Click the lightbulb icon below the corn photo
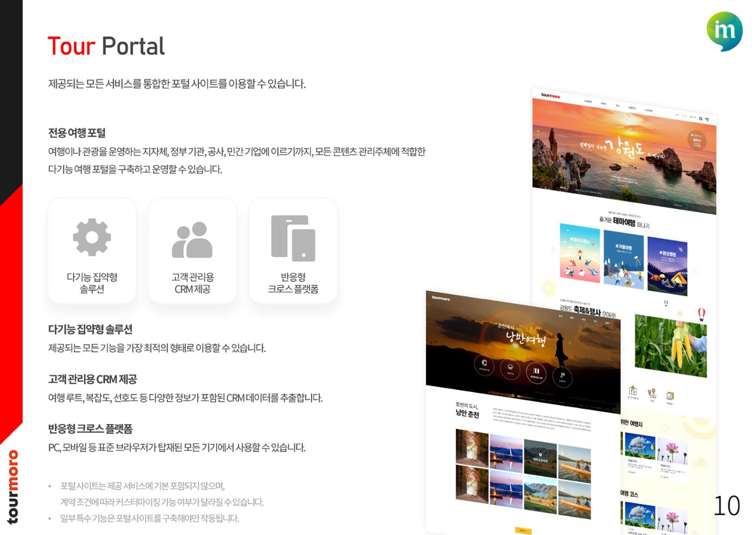Image resolution: width=756 pixels, height=535 pixels. tap(652, 393)
